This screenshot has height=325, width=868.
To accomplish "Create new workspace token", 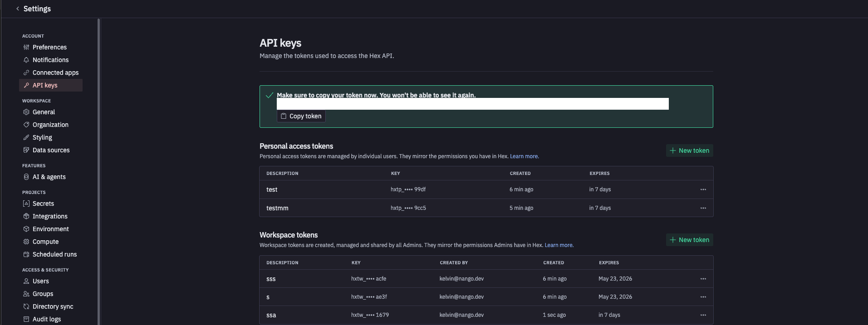I will [689, 240].
